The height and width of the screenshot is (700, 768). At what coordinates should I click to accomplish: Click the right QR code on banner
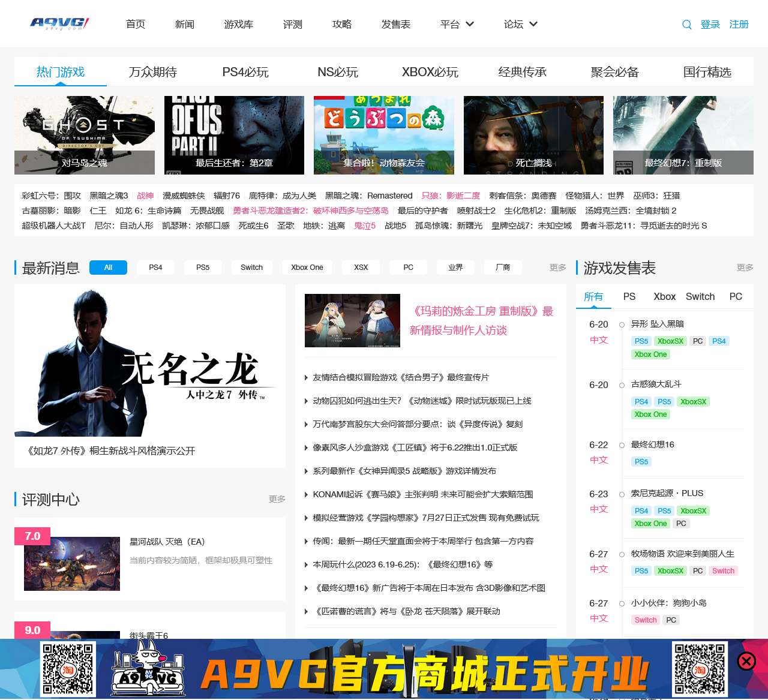(x=700, y=669)
